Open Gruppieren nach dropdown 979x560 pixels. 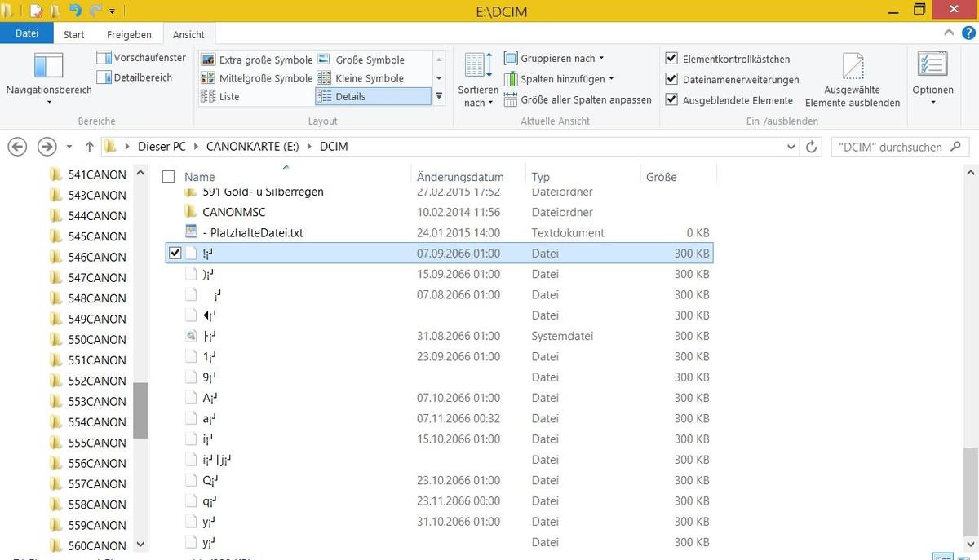[554, 59]
